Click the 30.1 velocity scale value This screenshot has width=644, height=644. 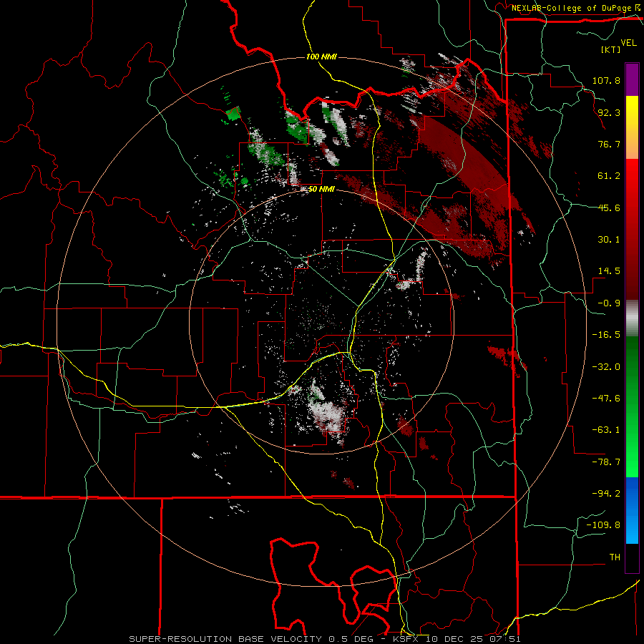609,240
